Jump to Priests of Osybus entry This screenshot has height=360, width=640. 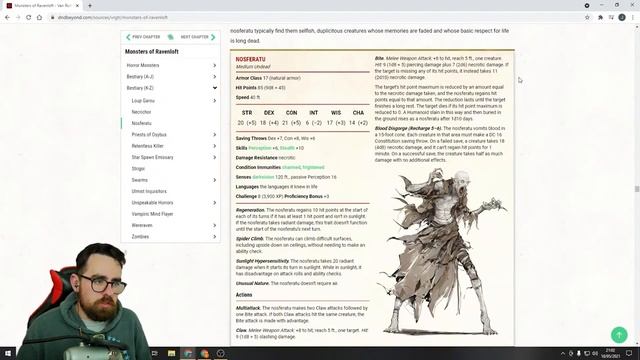(149, 135)
